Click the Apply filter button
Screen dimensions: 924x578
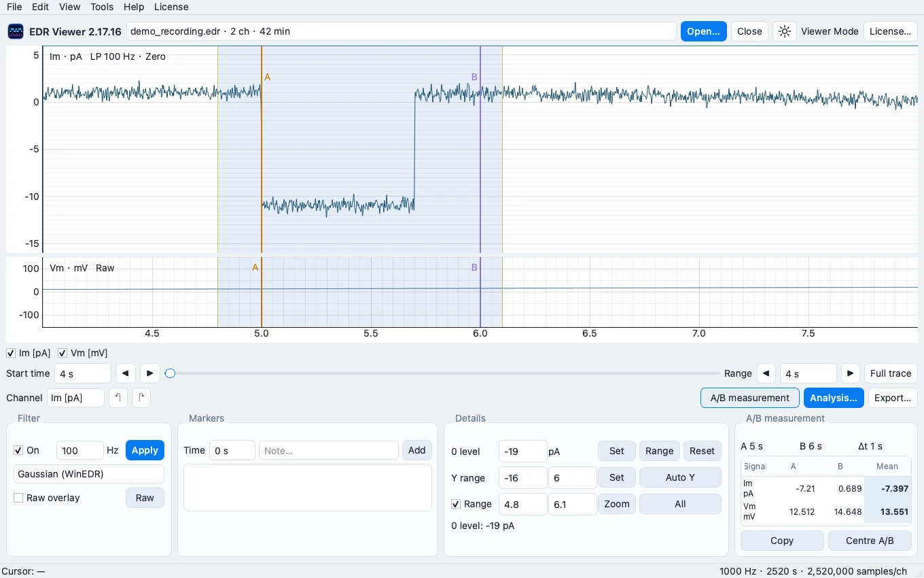click(x=145, y=450)
